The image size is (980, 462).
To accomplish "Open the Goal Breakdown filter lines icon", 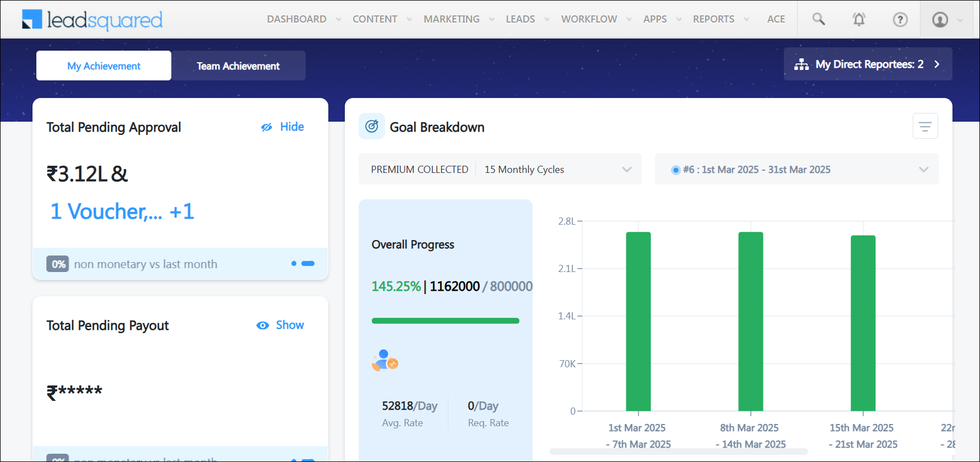I will coord(925,126).
